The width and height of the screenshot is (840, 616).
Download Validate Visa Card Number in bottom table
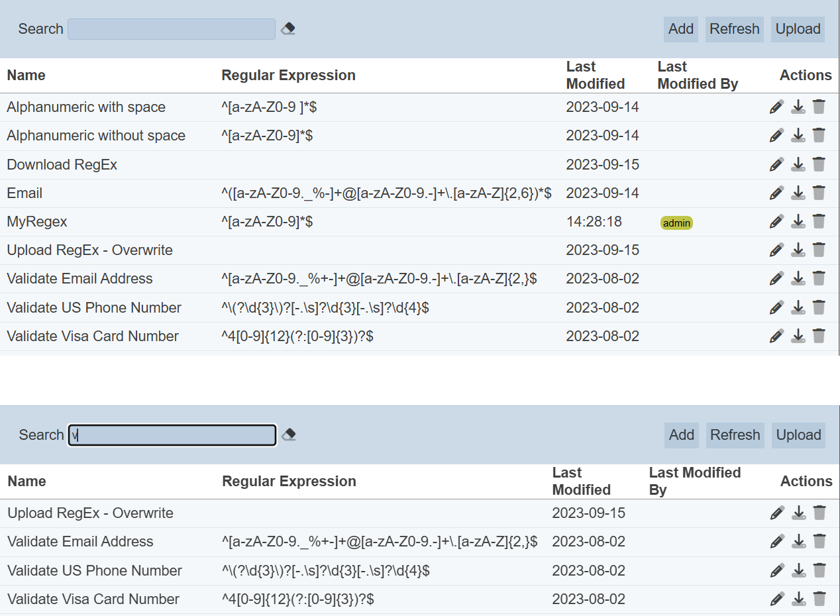799,599
